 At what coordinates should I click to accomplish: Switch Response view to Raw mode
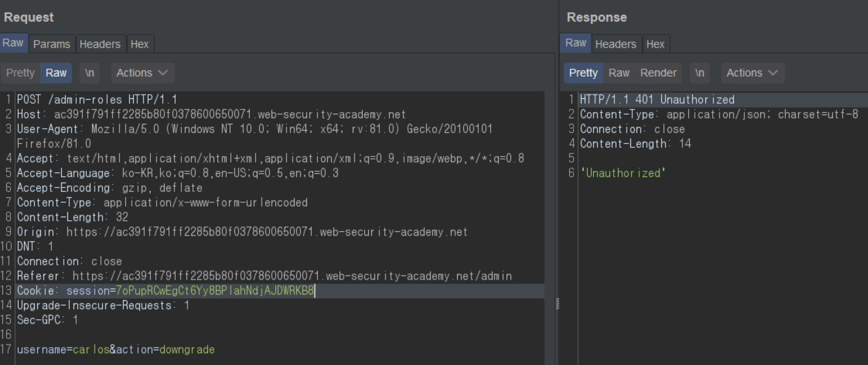tap(619, 73)
